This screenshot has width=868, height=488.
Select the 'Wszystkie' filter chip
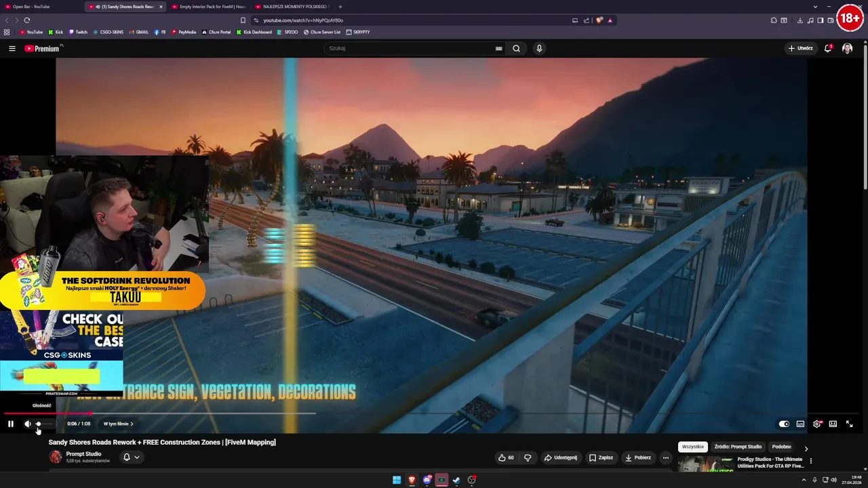(x=693, y=447)
